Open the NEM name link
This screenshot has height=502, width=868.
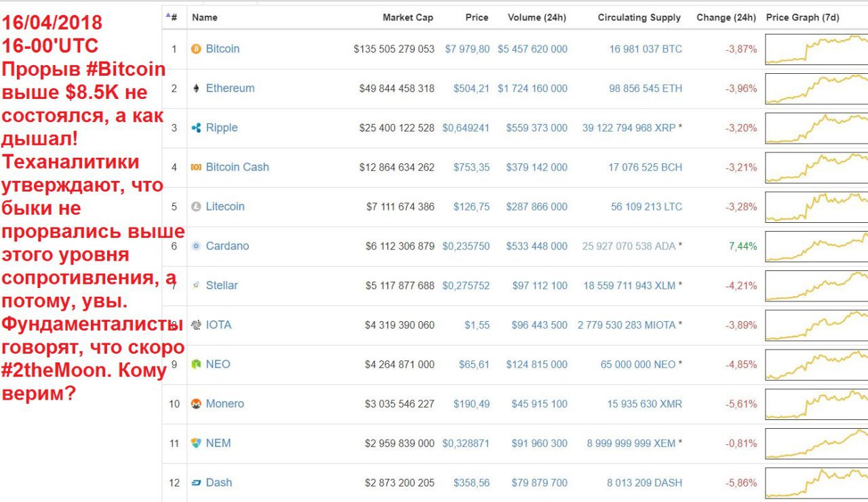click(x=218, y=443)
